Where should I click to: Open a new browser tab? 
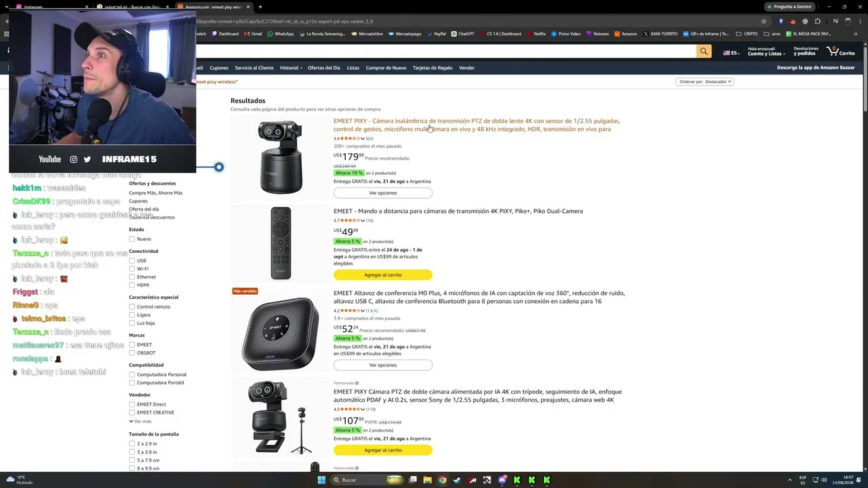click(x=260, y=7)
